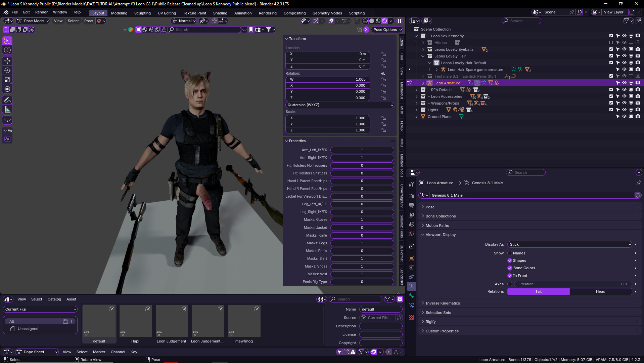Open the Bone properties tab icon
Screen dimensions: 644x363
(x=411, y=296)
